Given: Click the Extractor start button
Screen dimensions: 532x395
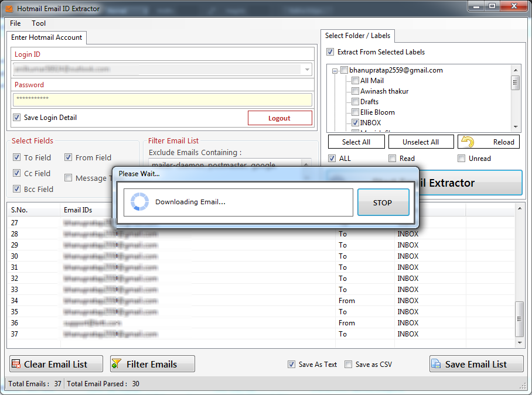Looking at the screenshot, I should point(471,183).
